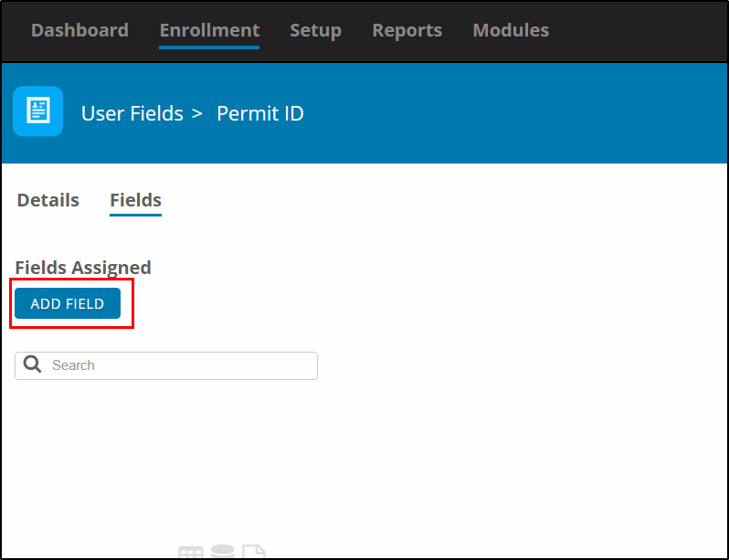Go to the Setup menu
729x560 pixels.
coord(316,30)
